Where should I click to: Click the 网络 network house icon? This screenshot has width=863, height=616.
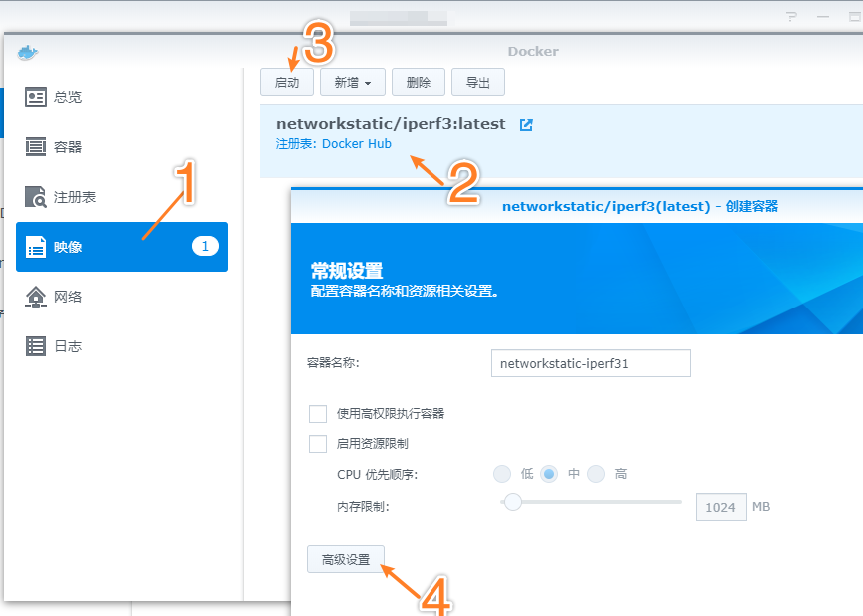click(36, 297)
